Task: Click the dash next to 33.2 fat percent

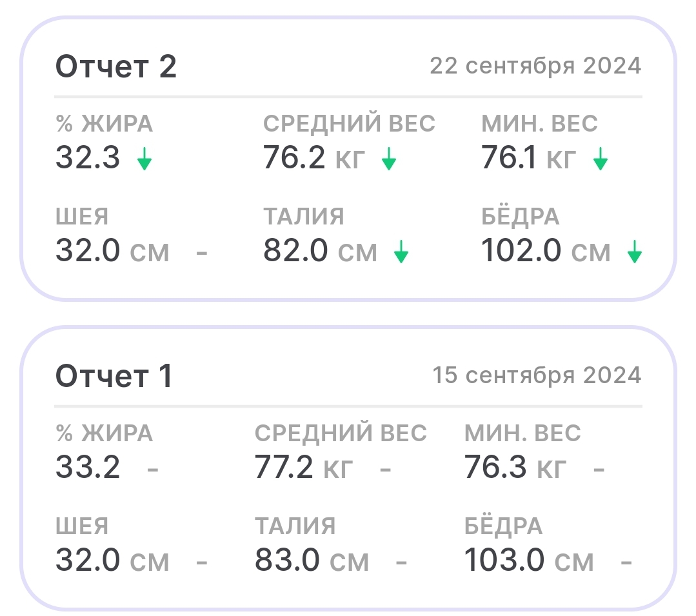Action: (153, 468)
